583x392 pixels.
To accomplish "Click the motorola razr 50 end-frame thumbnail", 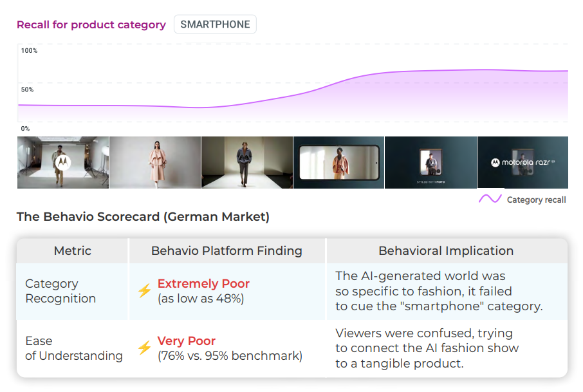I will point(523,162).
